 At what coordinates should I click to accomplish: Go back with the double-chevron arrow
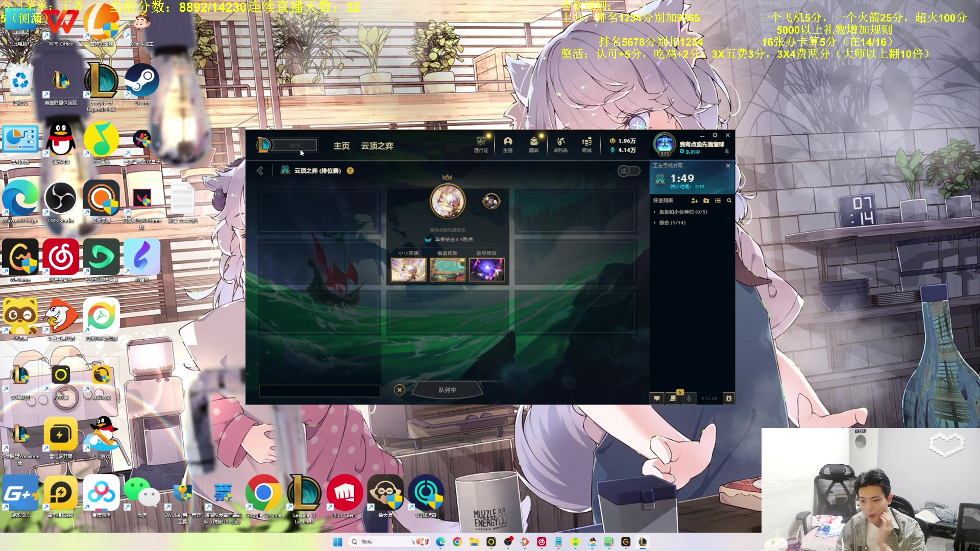pyautogui.click(x=260, y=170)
